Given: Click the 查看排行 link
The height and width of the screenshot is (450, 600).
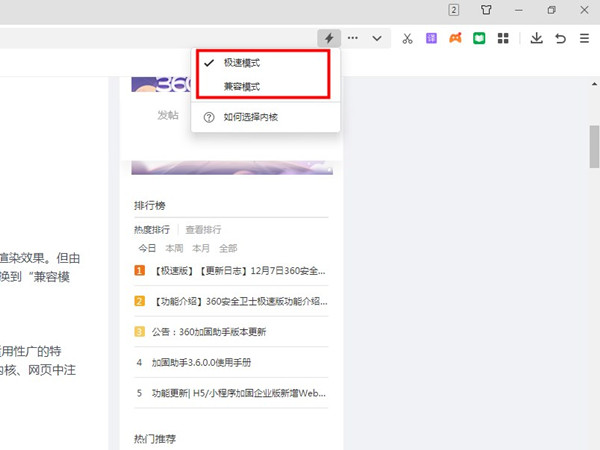Looking at the screenshot, I should click(203, 229).
